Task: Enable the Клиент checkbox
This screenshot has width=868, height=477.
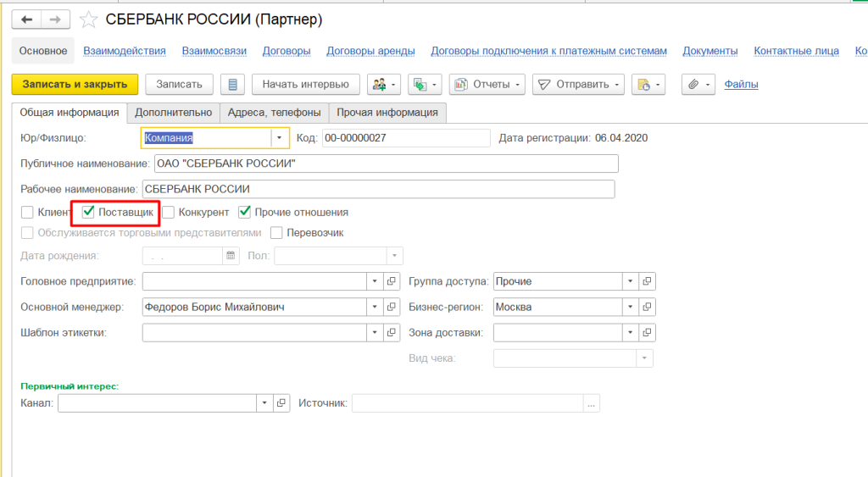Action: pyautogui.click(x=27, y=212)
